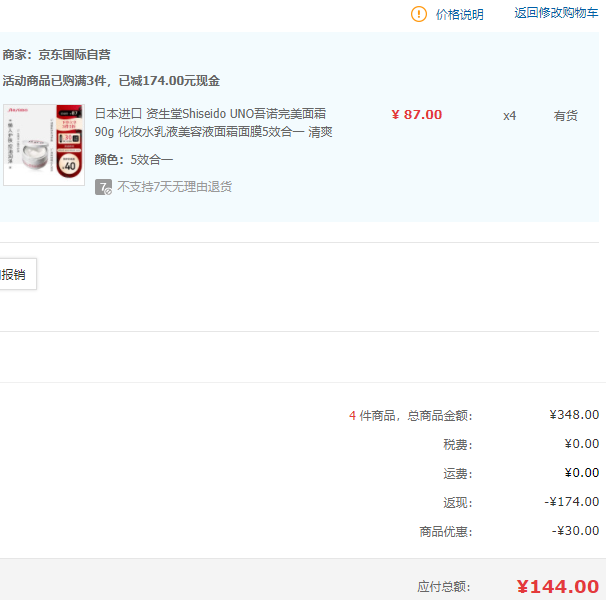Click the 运费 shipping fee ¥0.00
Viewport: 606px width, 600px height.
point(582,473)
